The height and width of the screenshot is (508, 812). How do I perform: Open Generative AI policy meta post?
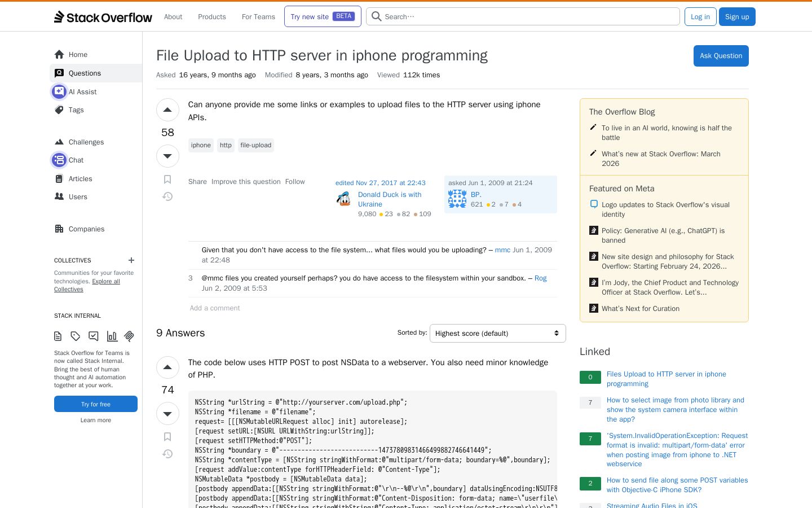(663, 235)
